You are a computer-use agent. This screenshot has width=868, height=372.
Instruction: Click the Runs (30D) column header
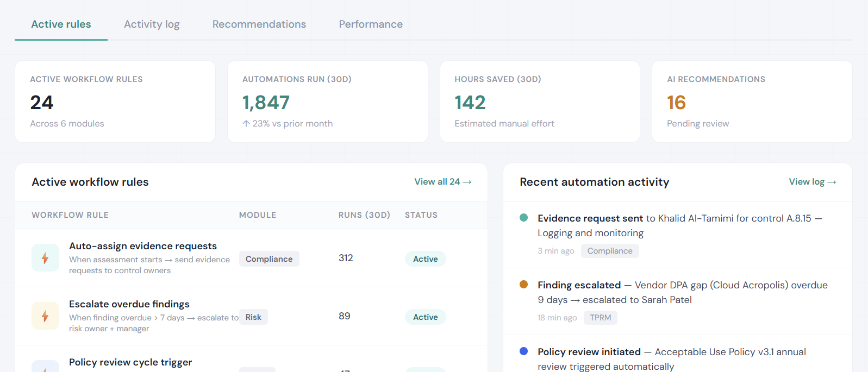[364, 215]
